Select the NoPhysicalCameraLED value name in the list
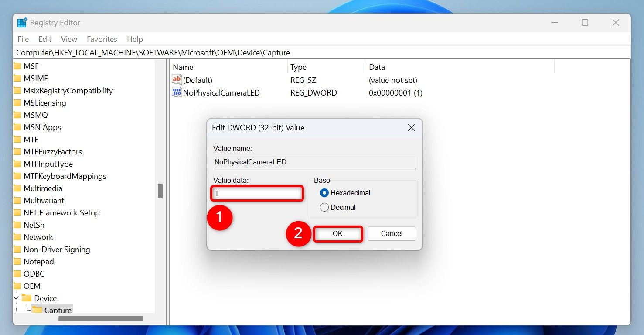Screen dimensions: 644x335 pyautogui.click(x=221, y=93)
